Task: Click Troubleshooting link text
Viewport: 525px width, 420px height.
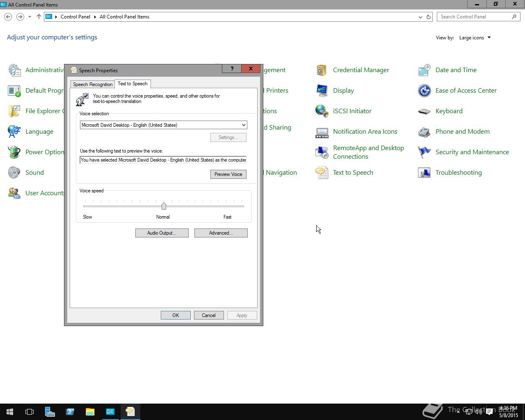Action: point(459,173)
